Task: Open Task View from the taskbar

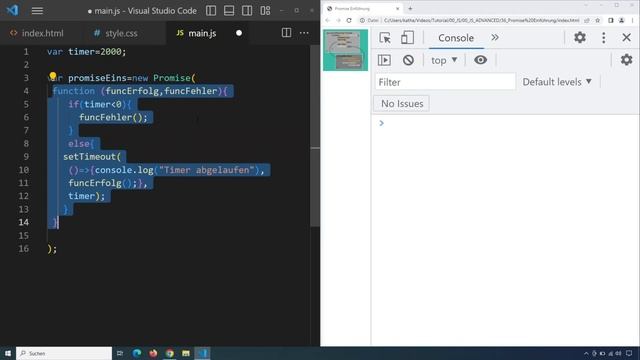Action: 120,353
